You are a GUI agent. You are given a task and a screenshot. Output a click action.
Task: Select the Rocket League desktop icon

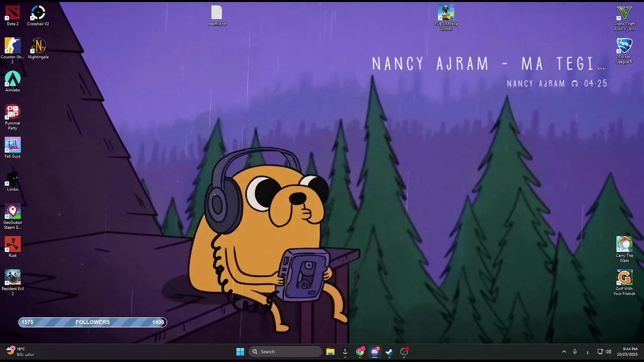[x=624, y=51]
